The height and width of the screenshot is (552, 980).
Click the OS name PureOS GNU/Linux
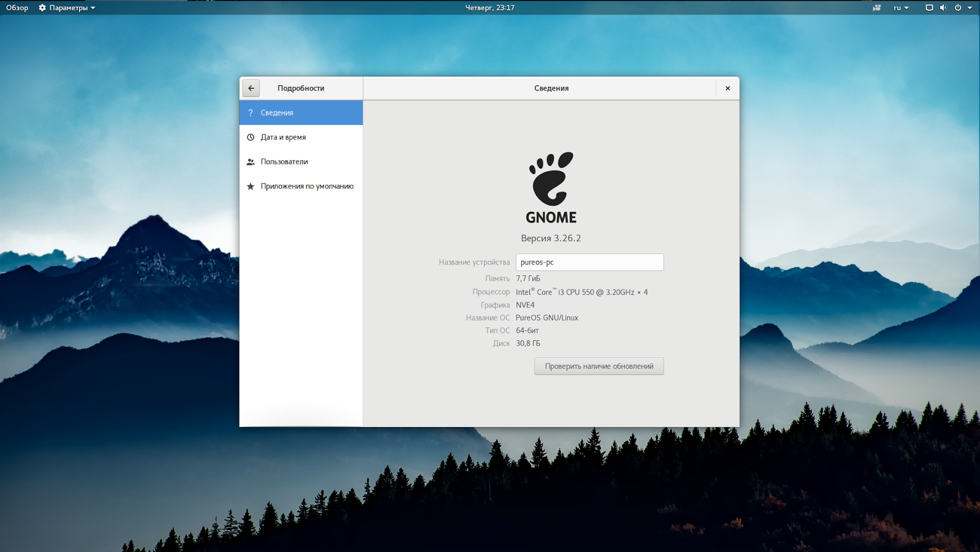coord(547,318)
